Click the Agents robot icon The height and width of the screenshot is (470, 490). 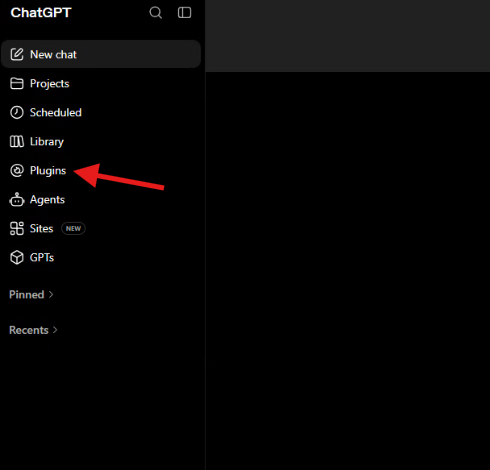[x=17, y=199]
